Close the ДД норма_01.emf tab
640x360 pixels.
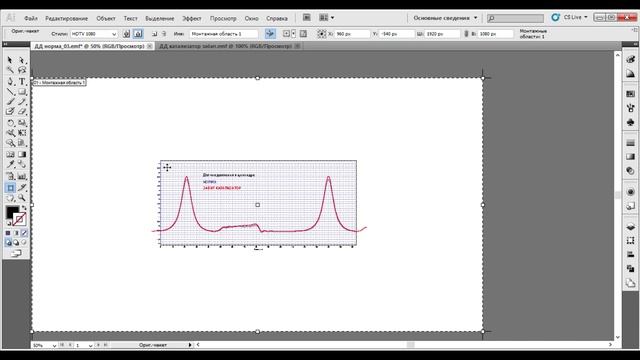click(150, 46)
